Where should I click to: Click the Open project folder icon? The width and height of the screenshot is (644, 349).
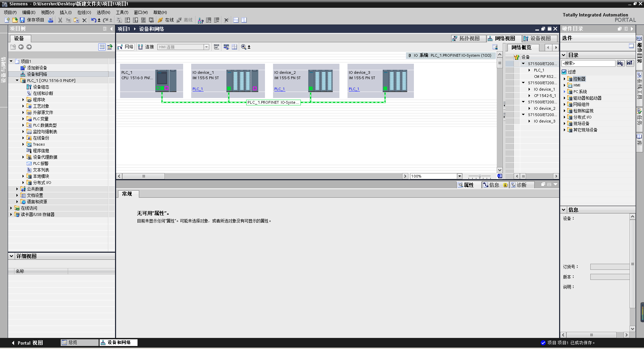15,20
